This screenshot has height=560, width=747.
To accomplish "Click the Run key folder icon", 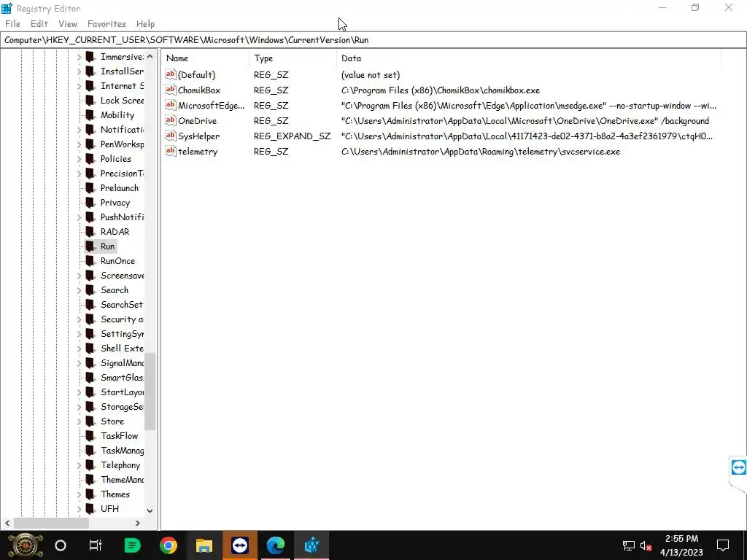I will click(90, 246).
